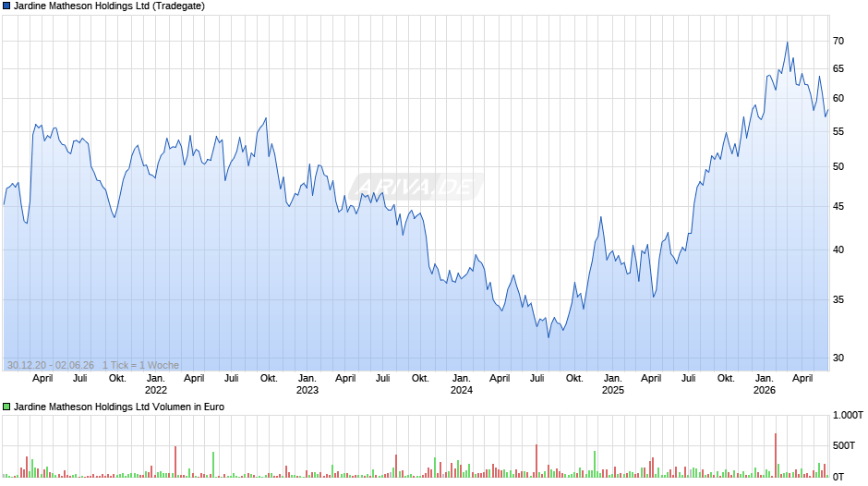This screenshot has height=486, width=868.
Task: Click the date range text '30.12.20 - 02.06.26'
Action: 51,365
